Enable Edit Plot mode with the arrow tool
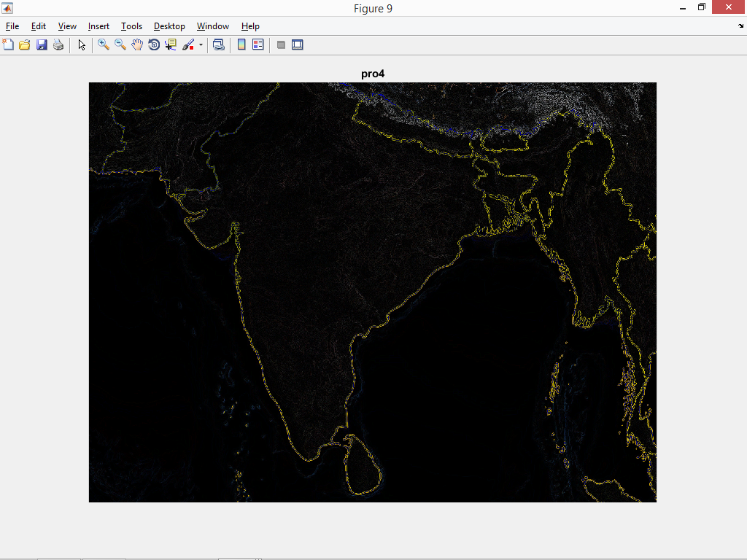Image resolution: width=747 pixels, height=560 pixels. tap(81, 44)
